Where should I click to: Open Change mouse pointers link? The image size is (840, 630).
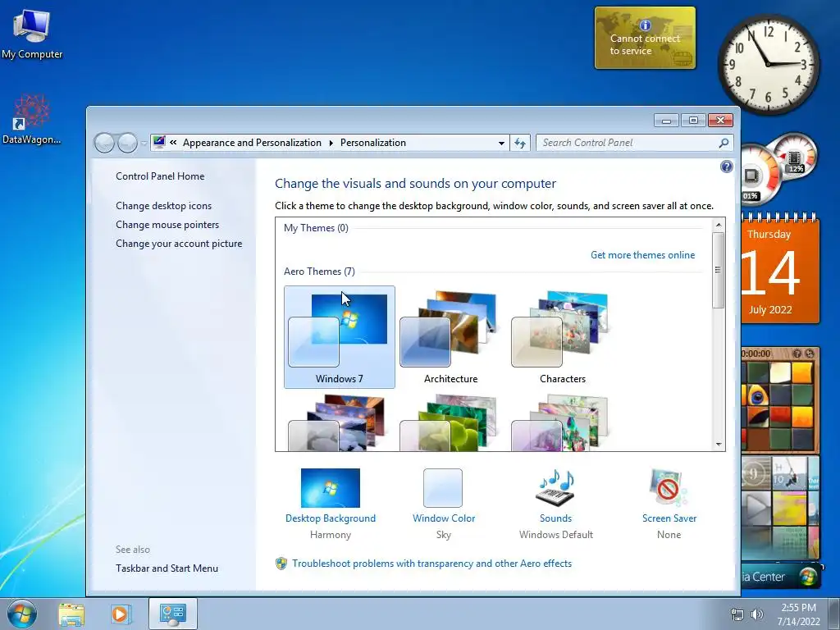click(x=167, y=225)
